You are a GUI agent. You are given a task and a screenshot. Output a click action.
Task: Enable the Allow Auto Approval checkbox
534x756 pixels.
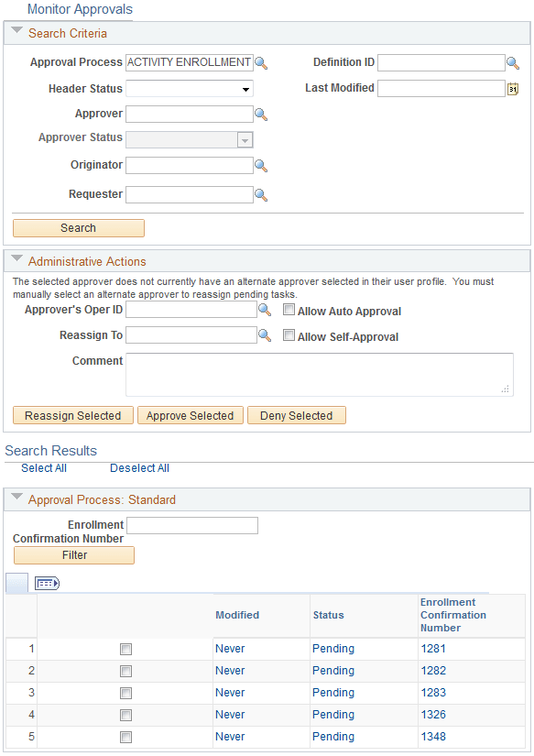click(289, 310)
